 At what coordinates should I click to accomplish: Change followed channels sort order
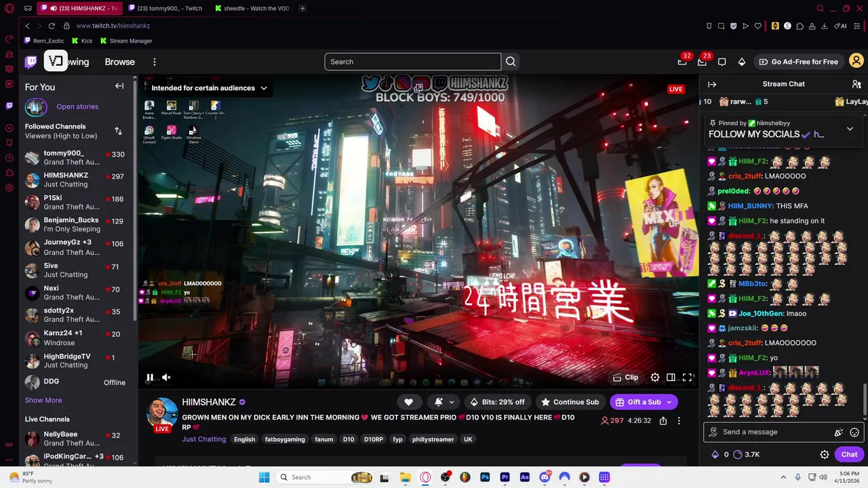point(118,131)
